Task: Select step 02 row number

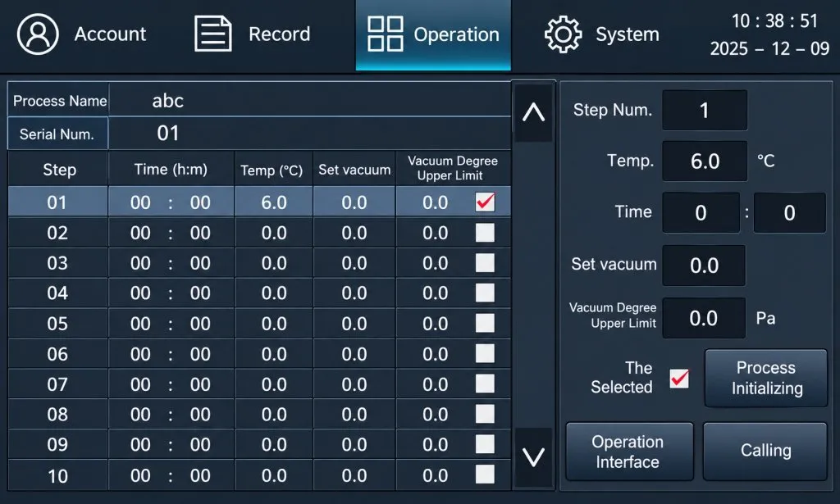Action: coord(57,233)
